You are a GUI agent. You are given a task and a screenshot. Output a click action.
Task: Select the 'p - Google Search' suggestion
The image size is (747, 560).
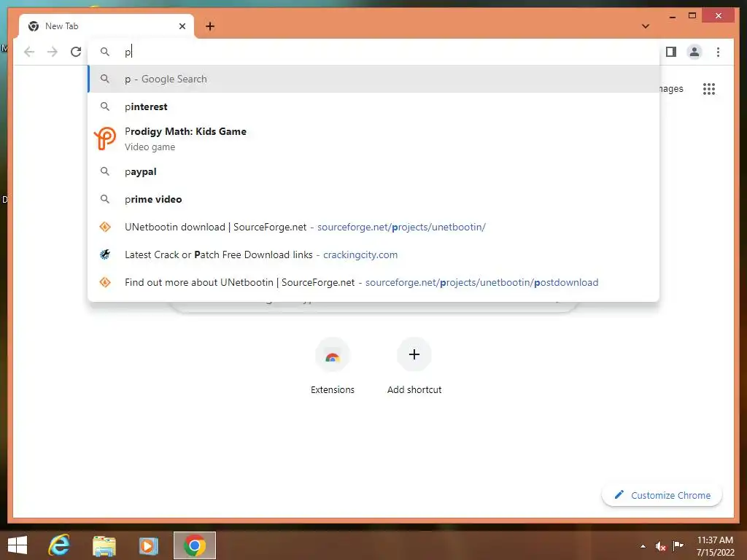[374, 79]
